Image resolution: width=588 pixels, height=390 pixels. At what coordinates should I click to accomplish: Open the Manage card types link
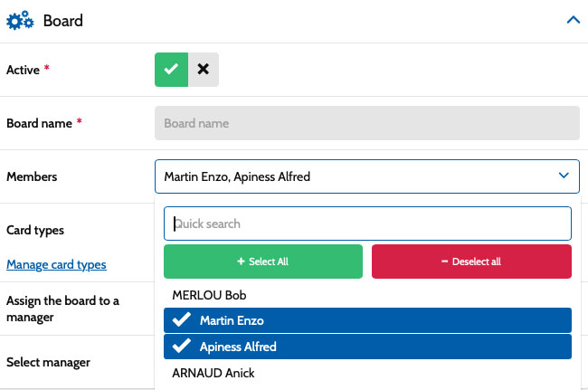(56, 264)
